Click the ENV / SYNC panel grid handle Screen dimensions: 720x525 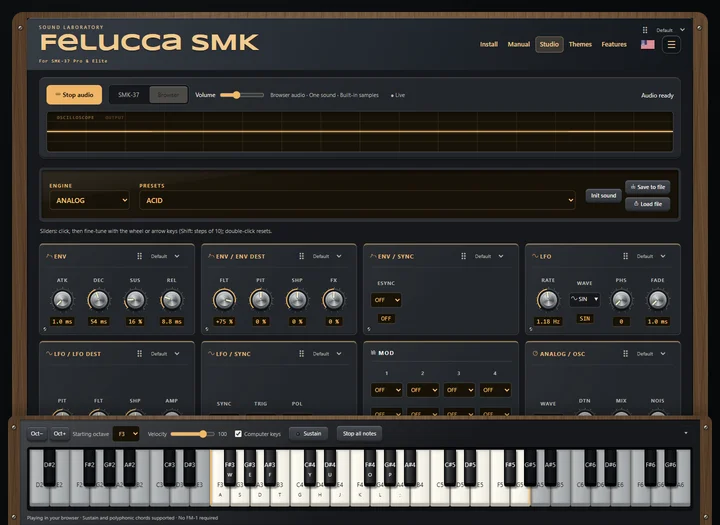point(463,256)
